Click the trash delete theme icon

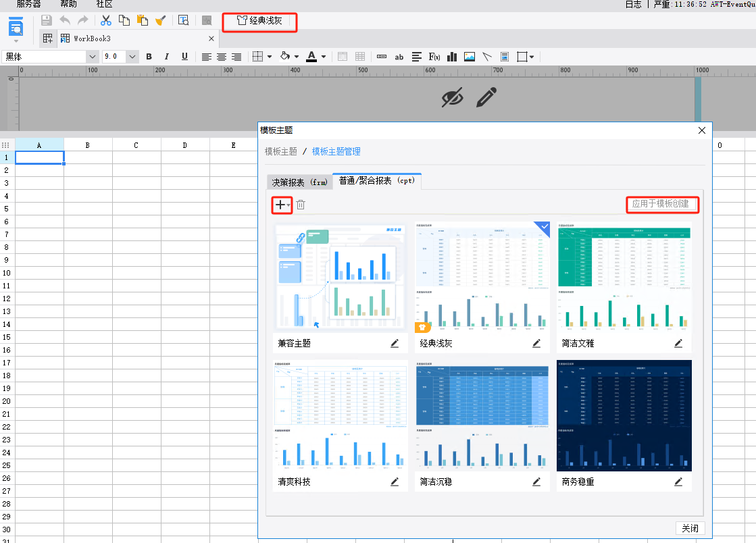point(301,205)
